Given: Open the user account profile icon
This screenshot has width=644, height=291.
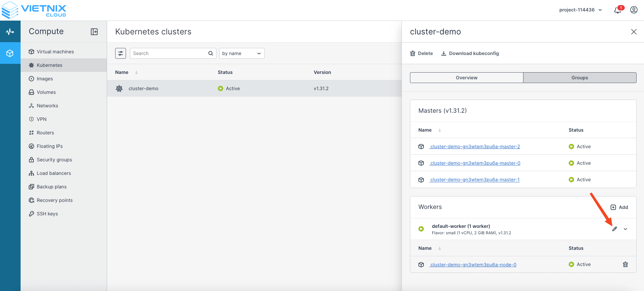Looking at the screenshot, I should coord(634,10).
